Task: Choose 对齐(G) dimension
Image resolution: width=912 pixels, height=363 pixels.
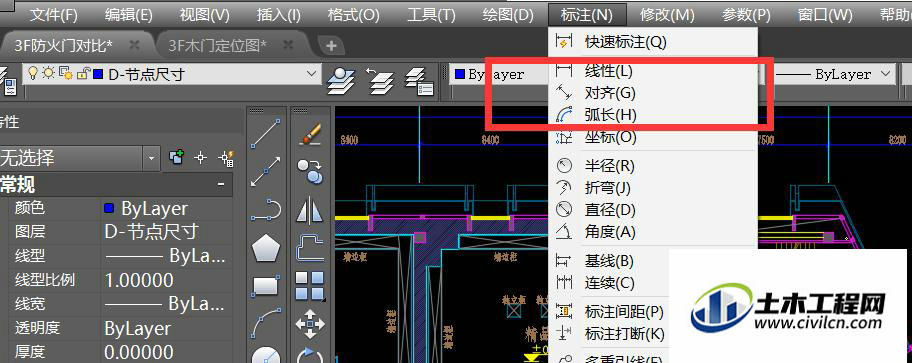Action: (x=653, y=92)
